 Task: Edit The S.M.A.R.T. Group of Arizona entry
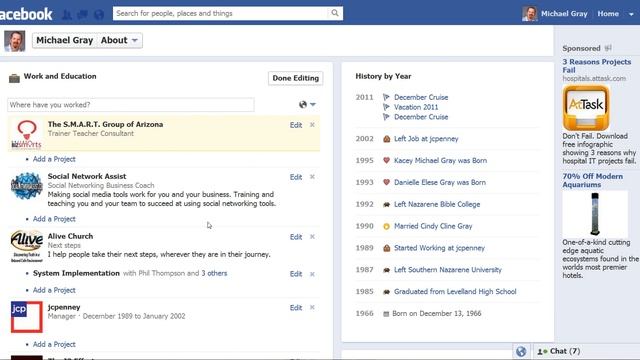pos(296,125)
